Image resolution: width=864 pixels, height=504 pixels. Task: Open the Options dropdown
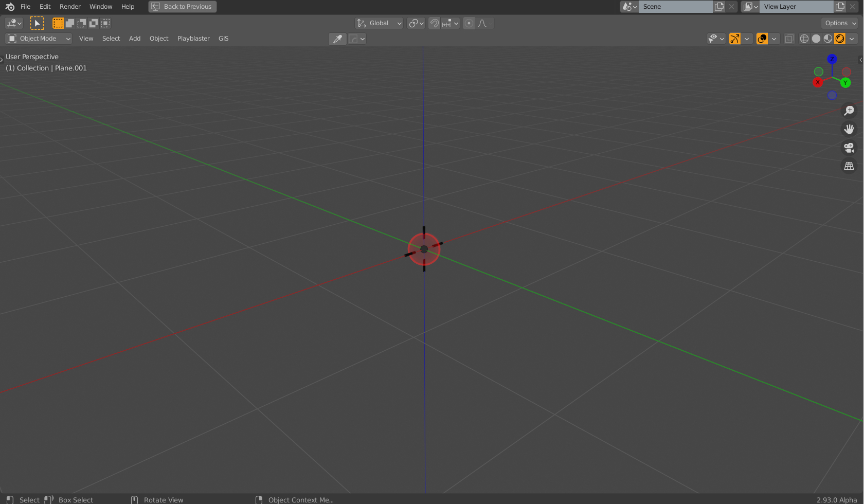[840, 23]
